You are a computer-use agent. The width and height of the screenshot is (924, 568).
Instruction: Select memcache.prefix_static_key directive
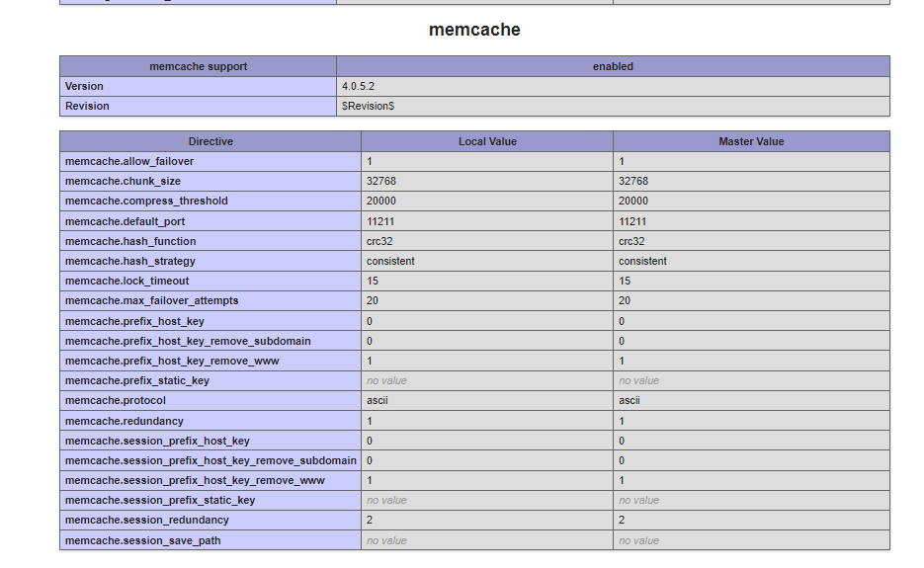136,380
